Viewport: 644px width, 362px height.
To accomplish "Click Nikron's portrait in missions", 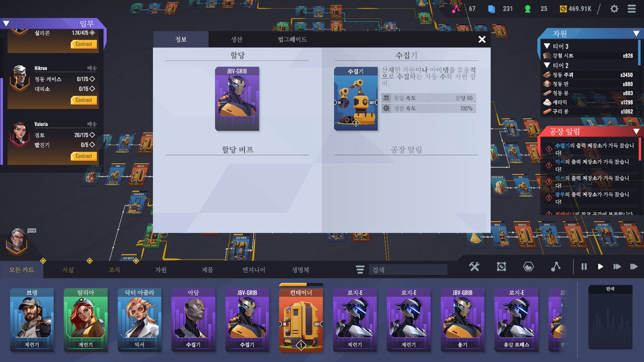I will pyautogui.click(x=19, y=78).
